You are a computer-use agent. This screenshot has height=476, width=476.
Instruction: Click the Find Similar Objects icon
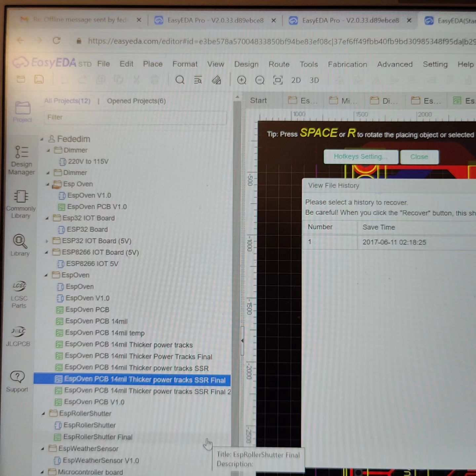click(198, 80)
